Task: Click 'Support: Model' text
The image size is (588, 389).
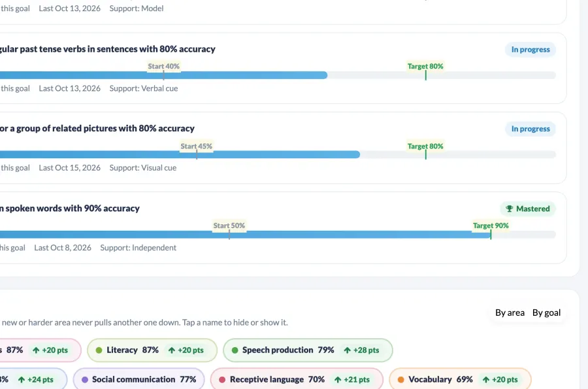Action: point(137,8)
